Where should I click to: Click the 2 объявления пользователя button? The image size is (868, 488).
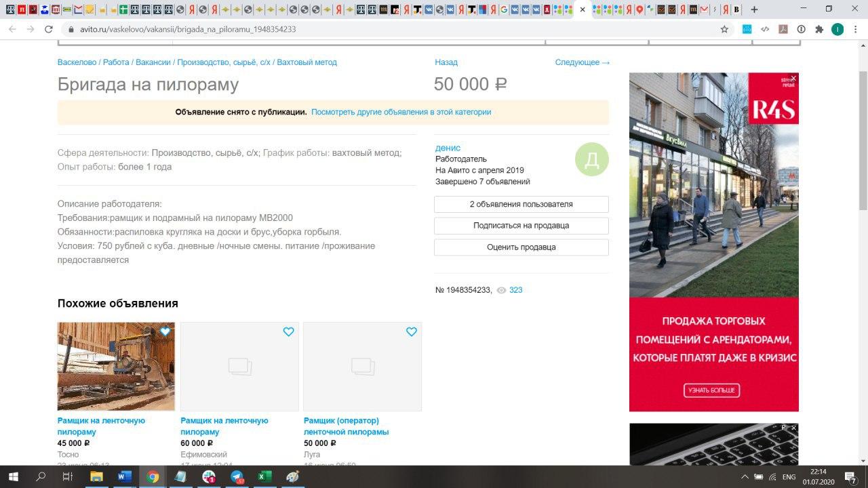point(521,204)
